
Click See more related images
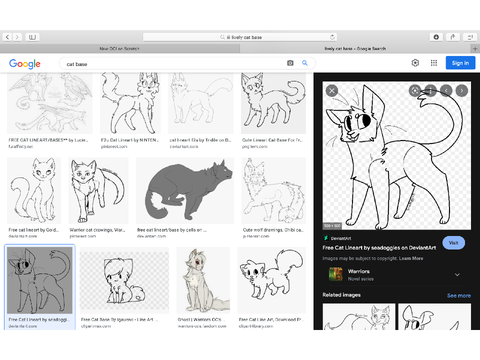(x=459, y=296)
